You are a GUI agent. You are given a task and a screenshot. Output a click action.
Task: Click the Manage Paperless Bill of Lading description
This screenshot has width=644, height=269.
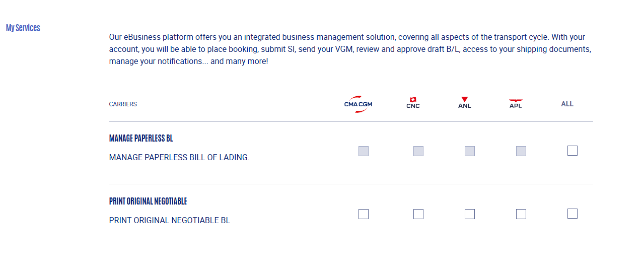point(179,157)
